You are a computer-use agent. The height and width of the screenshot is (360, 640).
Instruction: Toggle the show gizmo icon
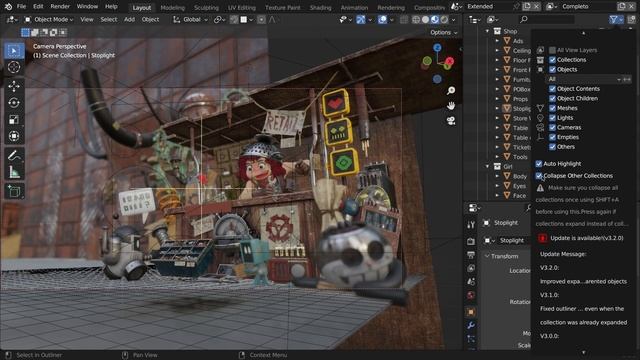pos(361,19)
